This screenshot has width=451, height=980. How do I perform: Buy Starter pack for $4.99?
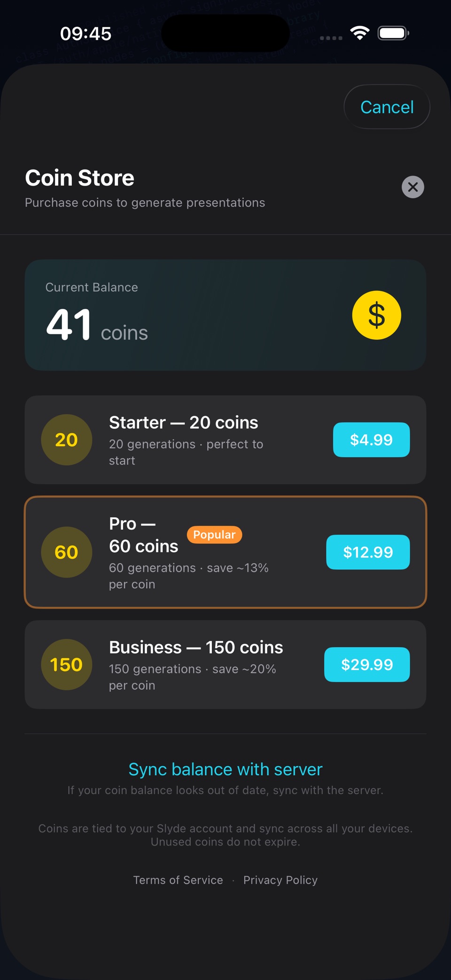pos(371,440)
